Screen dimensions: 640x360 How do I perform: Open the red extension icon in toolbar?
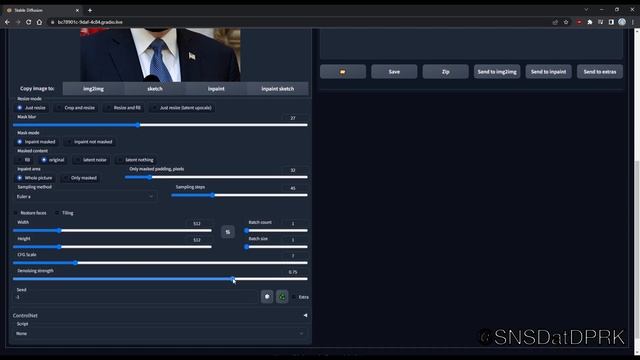tap(579, 22)
